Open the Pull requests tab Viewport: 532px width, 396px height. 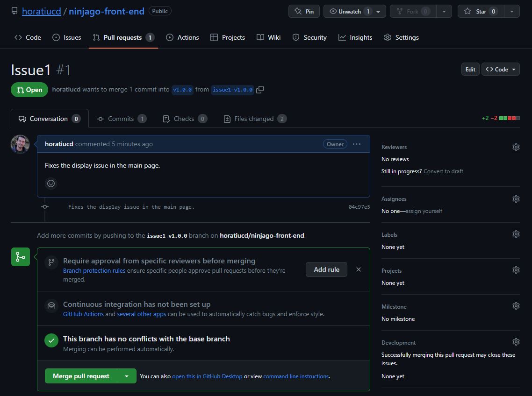pos(123,37)
